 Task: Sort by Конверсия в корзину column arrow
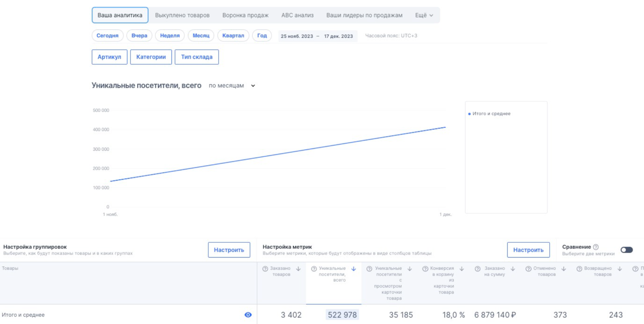[462, 269]
